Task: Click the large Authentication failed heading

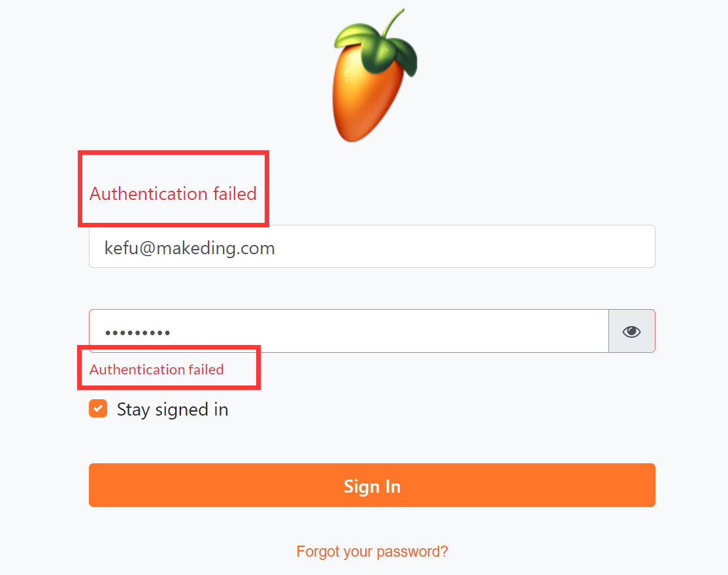Action: (173, 193)
